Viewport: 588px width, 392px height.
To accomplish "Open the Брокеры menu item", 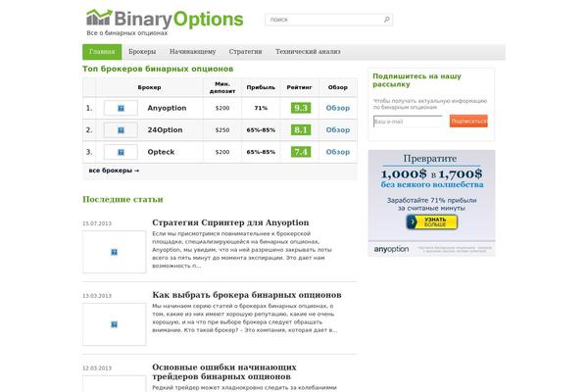I will (x=142, y=52).
